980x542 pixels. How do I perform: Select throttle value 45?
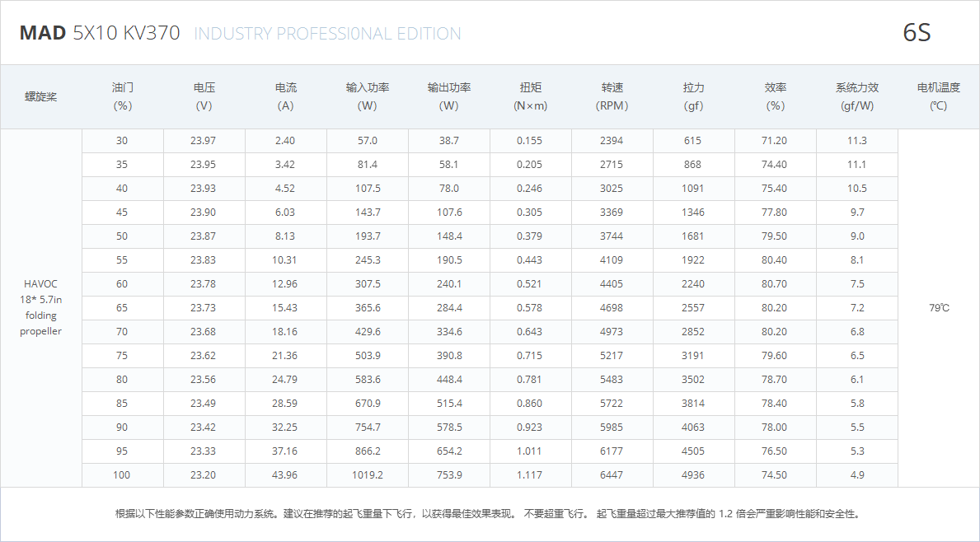pos(122,213)
